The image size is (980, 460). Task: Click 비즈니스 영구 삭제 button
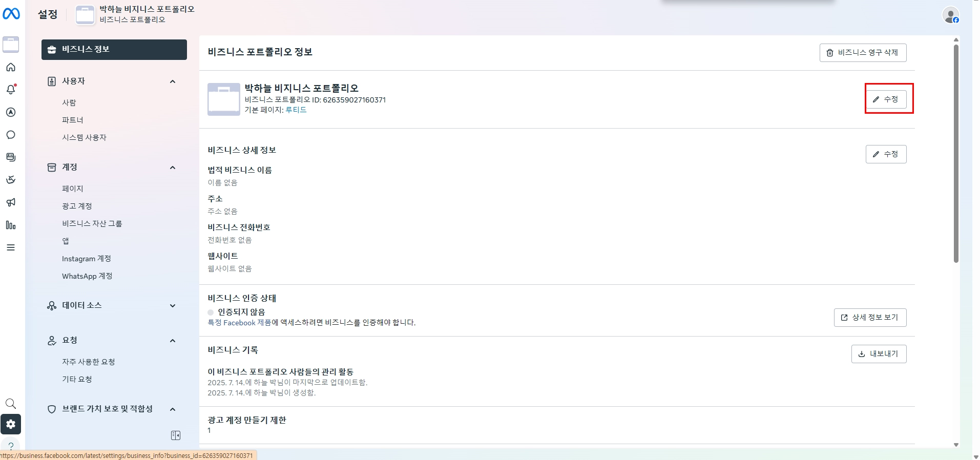[x=863, y=53]
